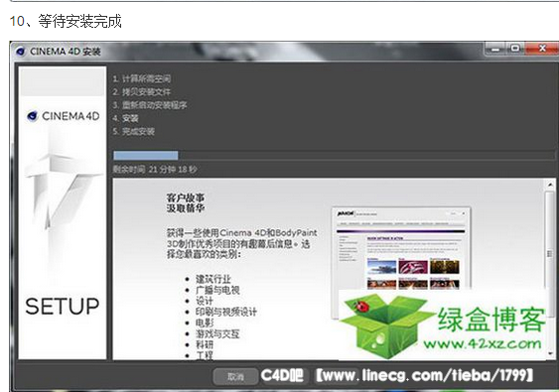Click the installation progress bar

click(x=334, y=155)
